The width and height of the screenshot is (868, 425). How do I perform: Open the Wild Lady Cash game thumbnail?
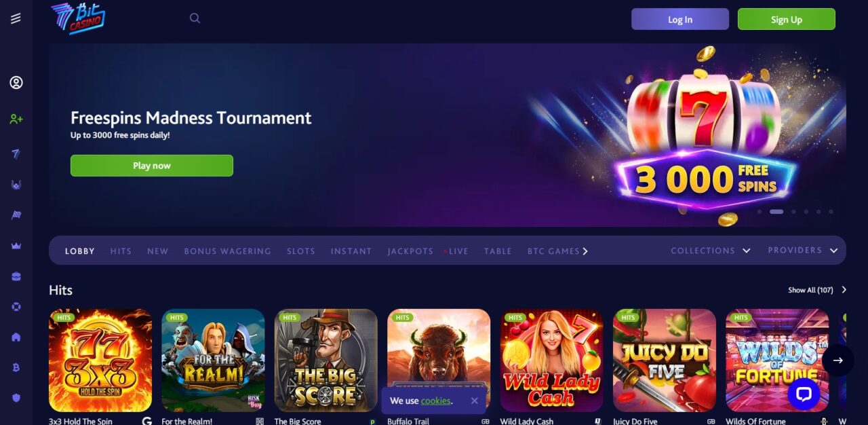pos(551,361)
